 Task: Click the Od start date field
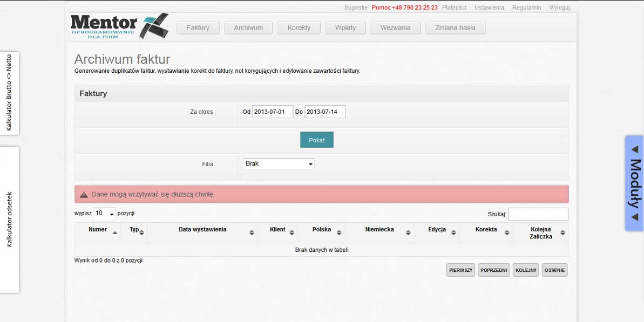click(273, 112)
